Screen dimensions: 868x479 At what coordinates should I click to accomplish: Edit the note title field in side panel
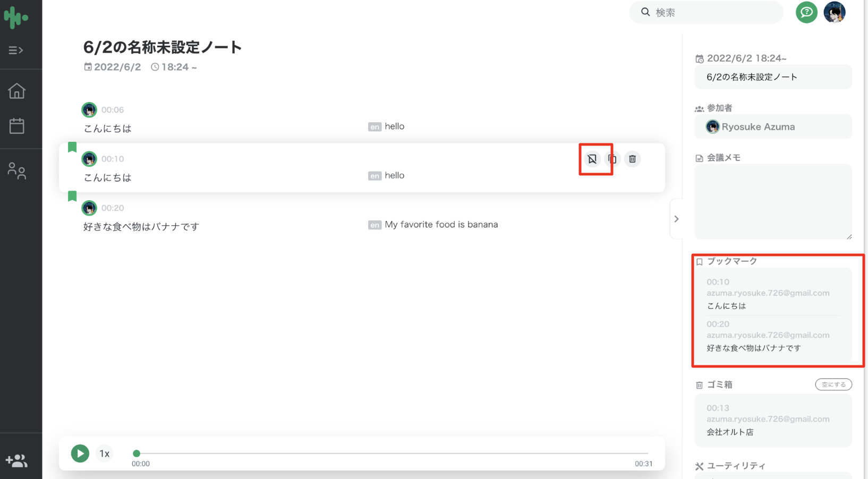[x=773, y=77]
